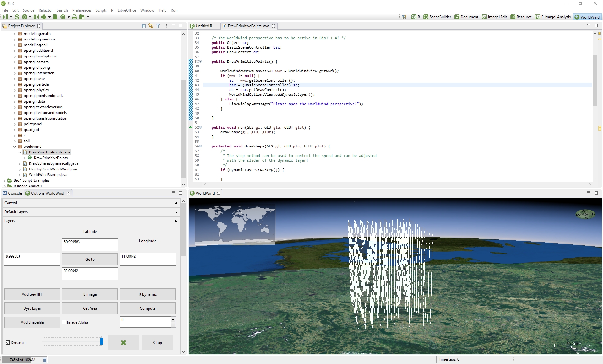Viewport: 603px width, 364px height.
Task: Click the longitude field showing 11.00042
Action: coord(148,259)
